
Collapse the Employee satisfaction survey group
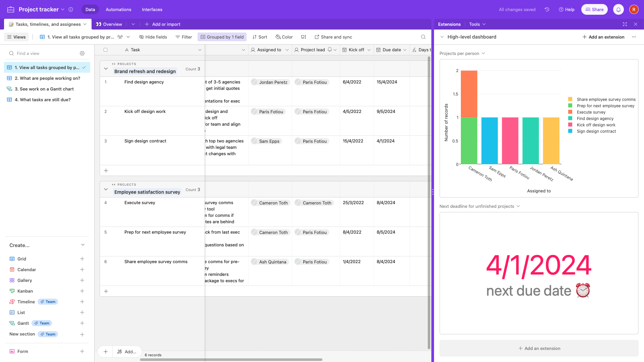point(106,189)
